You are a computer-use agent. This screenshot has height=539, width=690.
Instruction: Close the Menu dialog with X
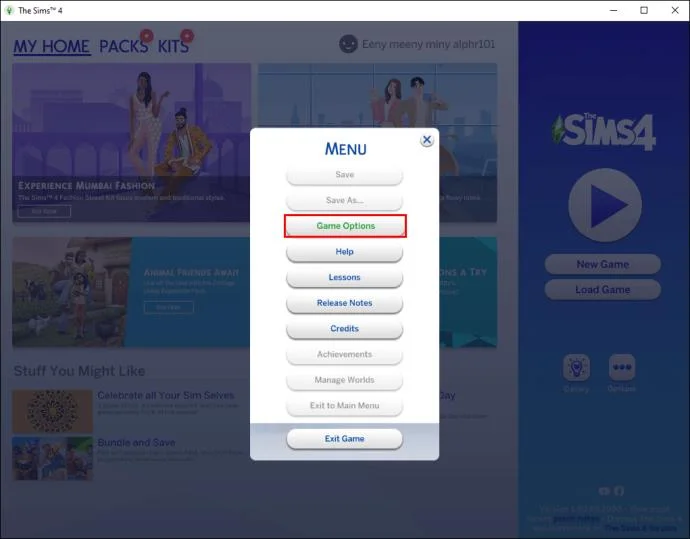[x=426, y=140]
